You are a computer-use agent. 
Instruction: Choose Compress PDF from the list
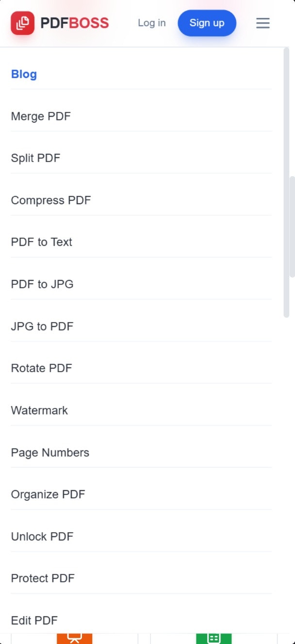pyautogui.click(x=50, y=200)
